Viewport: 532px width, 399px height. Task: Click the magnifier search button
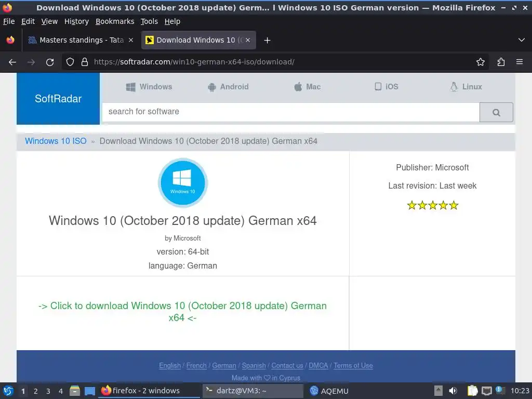(x=496, y=112)
